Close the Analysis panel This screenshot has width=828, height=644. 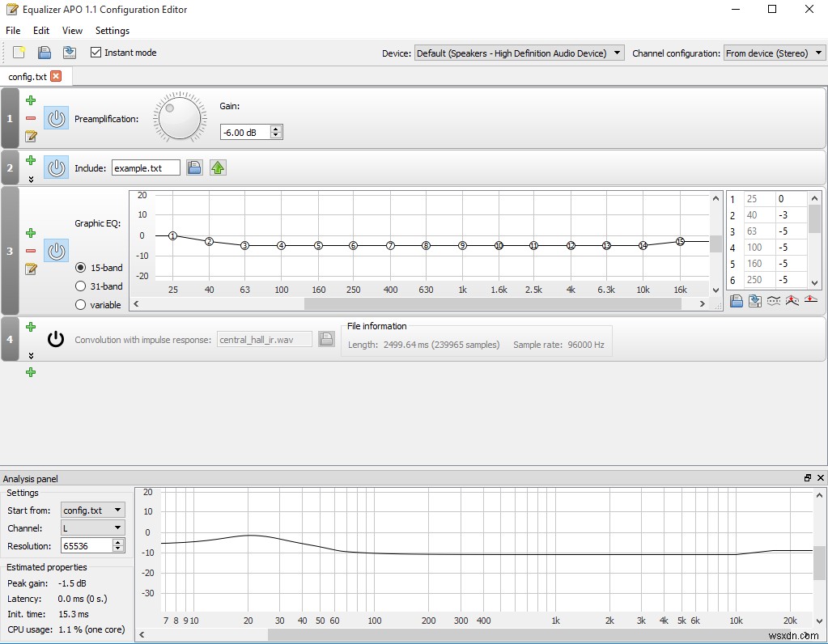(x=820, y=477)
